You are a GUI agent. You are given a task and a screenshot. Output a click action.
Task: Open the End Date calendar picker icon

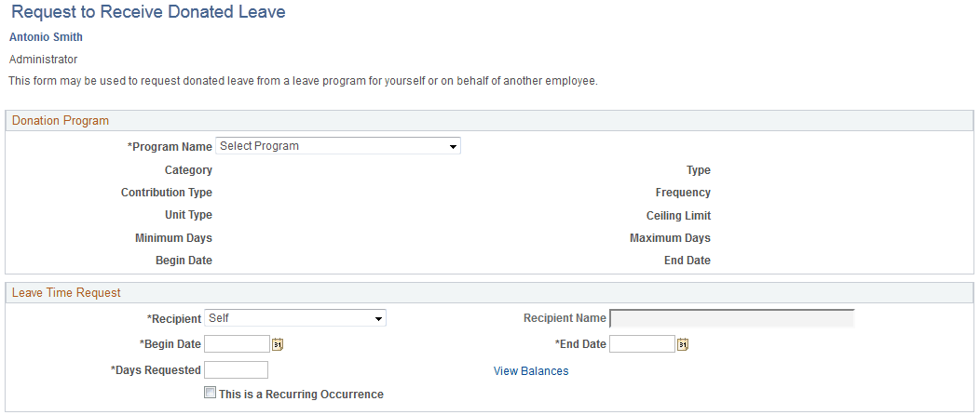point(683,344)
